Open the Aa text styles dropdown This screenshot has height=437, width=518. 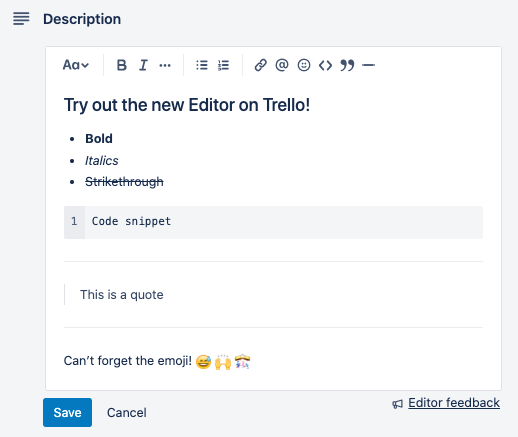pos(76,65)
